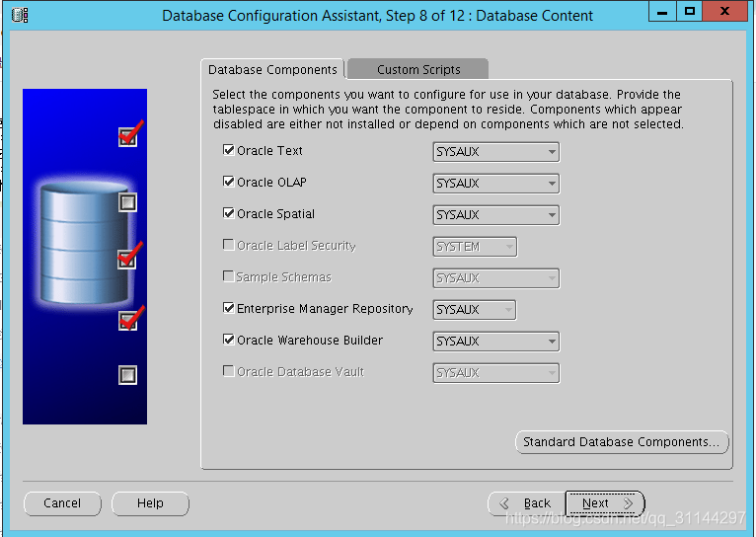756x537 pixels.
Task: Switch to the Custom Scripts tab
Action: click(418, 69)
